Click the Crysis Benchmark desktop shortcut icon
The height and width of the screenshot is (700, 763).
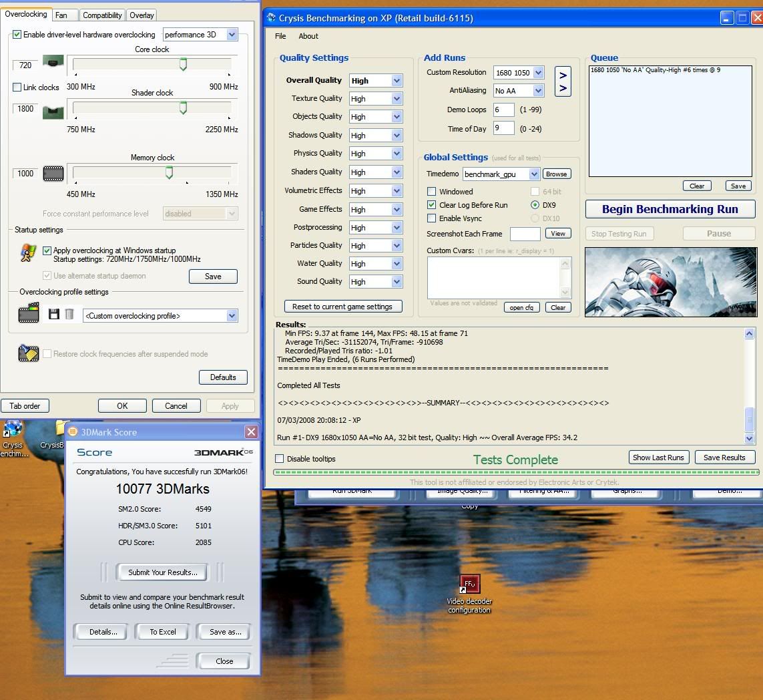coord(13,429)
